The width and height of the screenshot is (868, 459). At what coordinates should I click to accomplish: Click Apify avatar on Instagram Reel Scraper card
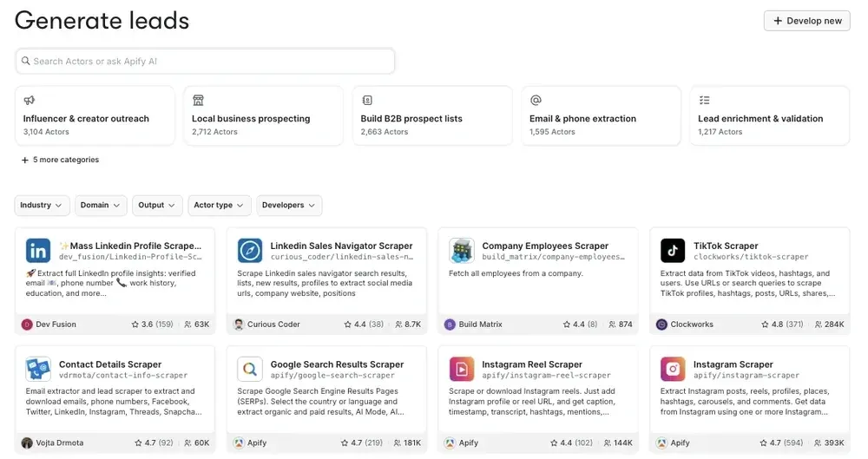pyautogui.click(x=450, y=443)
